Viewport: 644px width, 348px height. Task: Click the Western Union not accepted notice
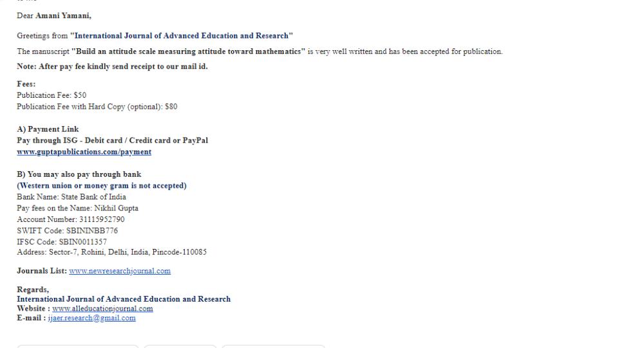(x=101, y=186)
